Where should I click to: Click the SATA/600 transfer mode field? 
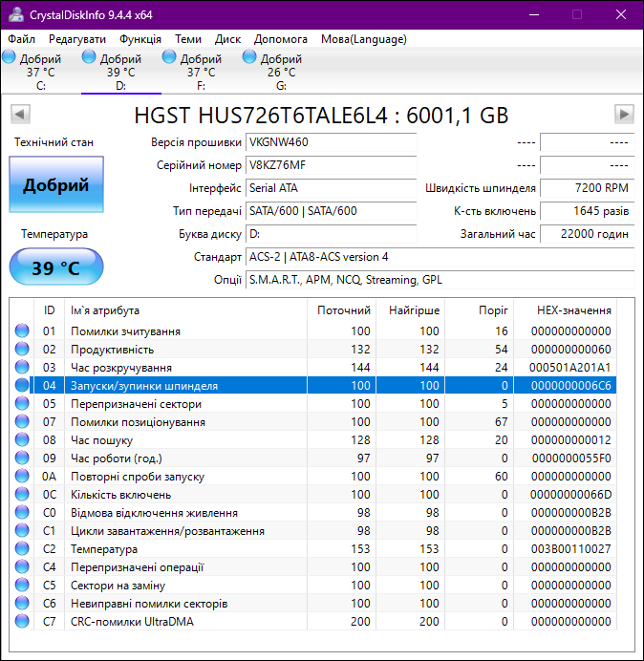click(x=331, y=211)
